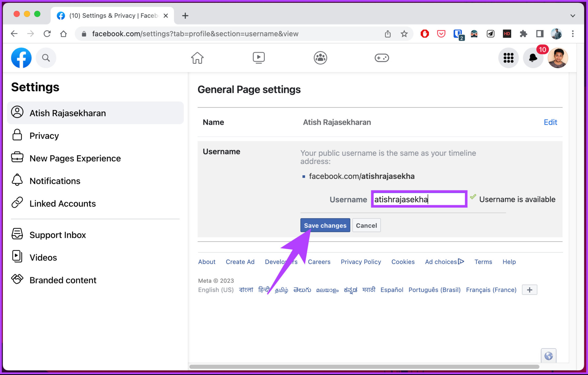This screenshot has width=588, height=375.
Task: Go to the Home feed icon
Action: (197, 58)
